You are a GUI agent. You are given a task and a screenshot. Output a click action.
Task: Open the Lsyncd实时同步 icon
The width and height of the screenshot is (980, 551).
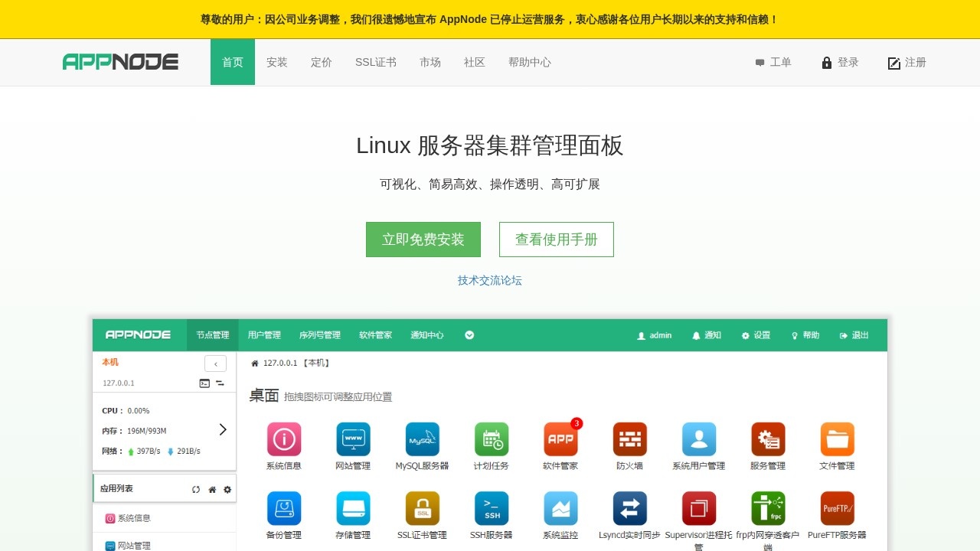click(630, 508)
